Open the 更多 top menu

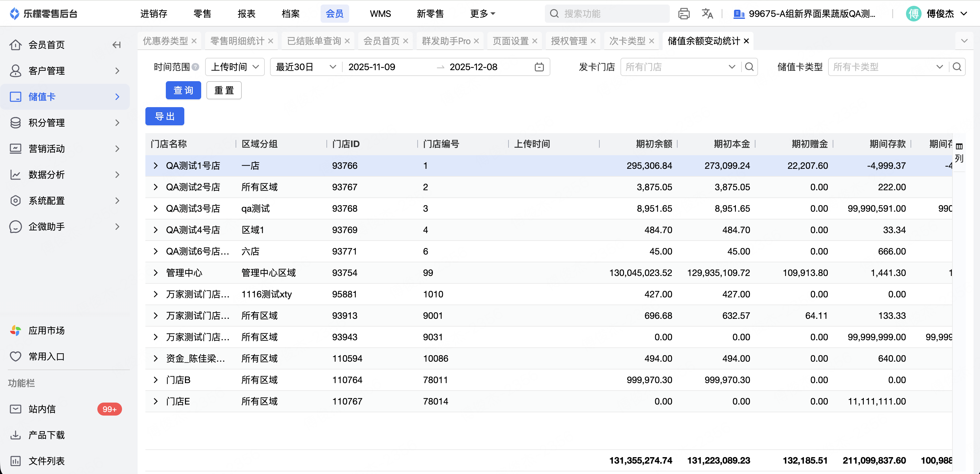482,14
